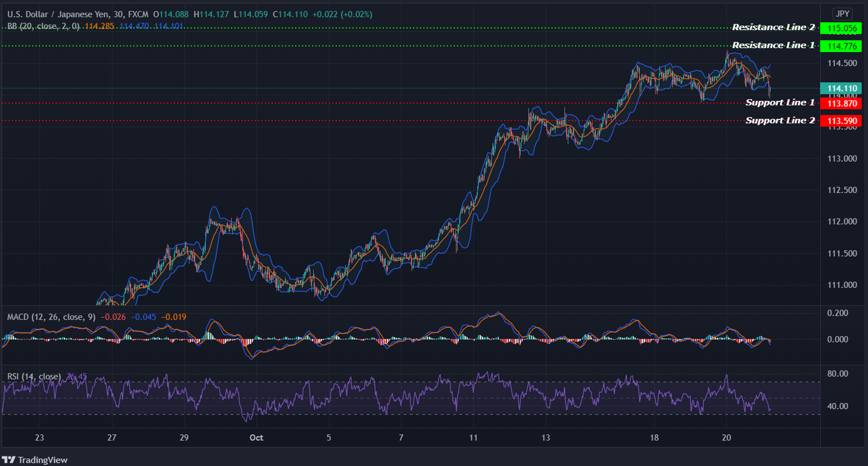Click the high value H114.127
Screen dimensions: 868x466
(x=211, y=14)
